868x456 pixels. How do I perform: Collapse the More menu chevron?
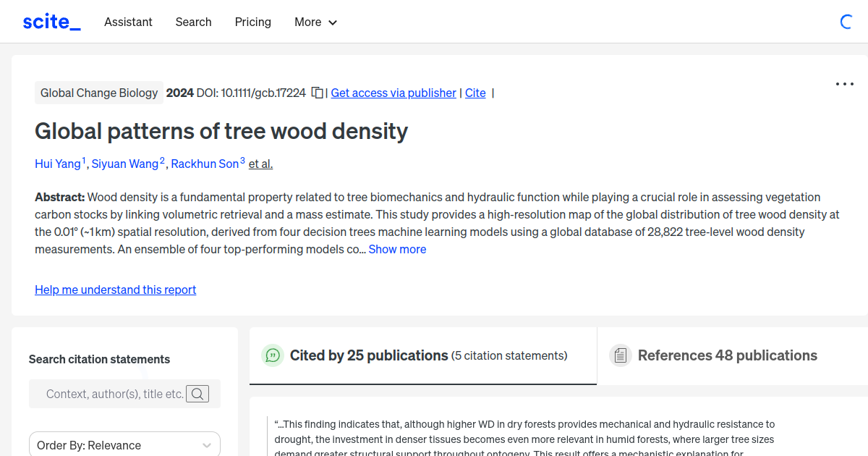tap(333, 22)
